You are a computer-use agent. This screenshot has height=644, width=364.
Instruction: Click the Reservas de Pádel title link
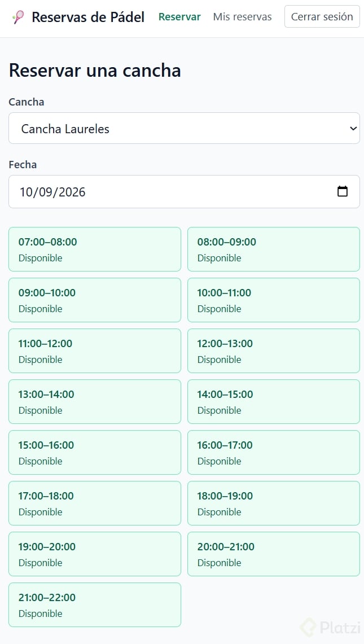click(x=88, y=17)
